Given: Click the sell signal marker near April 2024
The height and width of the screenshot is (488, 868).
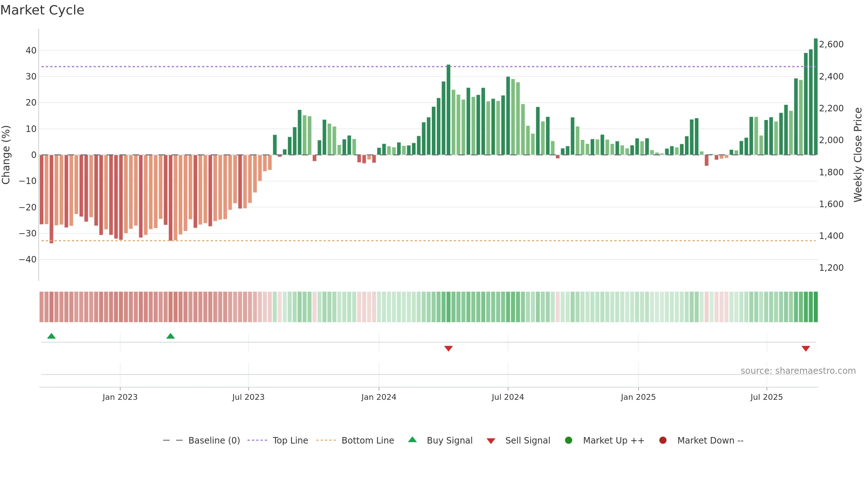Looking at the screenshot, I should [x=448, y=348].
